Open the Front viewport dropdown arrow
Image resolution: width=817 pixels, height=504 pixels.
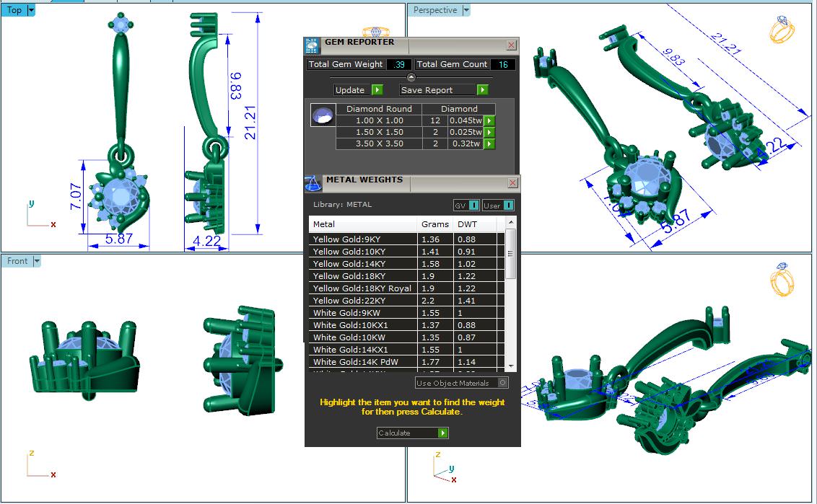37,261
